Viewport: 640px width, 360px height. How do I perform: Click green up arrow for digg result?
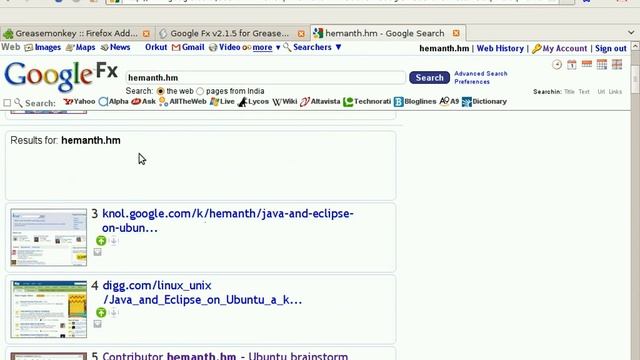coord(101,312)
